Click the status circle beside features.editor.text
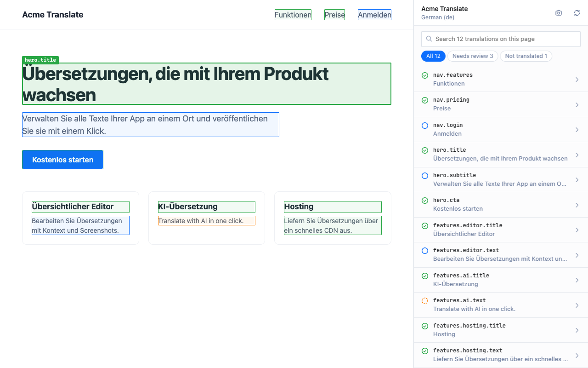 point(425,250)
